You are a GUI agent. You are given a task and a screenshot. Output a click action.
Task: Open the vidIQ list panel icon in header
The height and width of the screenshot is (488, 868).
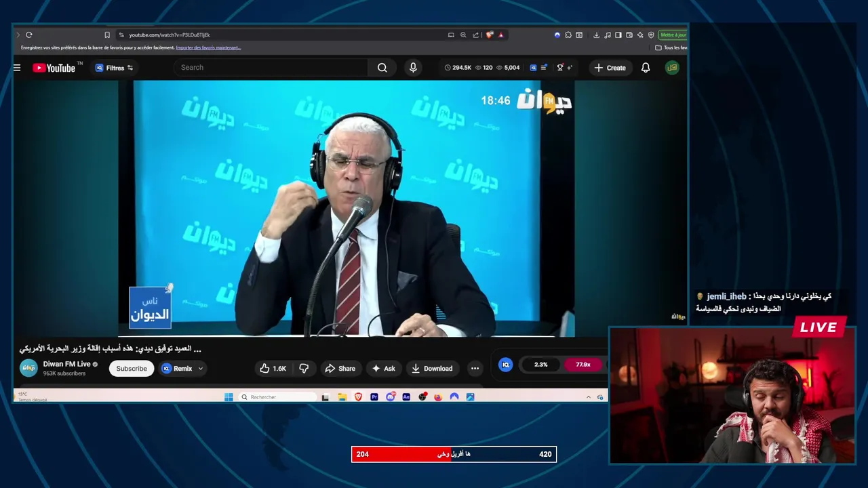(x=544, y=68)
